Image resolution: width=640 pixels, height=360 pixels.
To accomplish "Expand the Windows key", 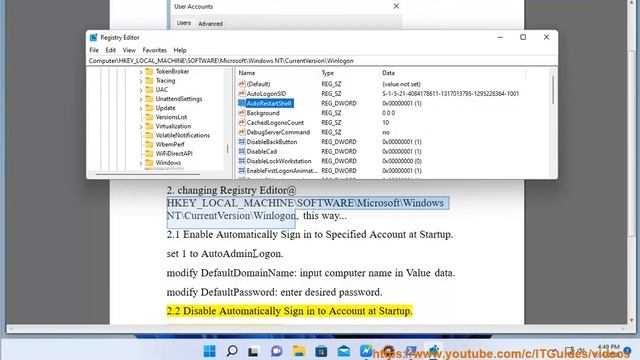I will point(141,163).
